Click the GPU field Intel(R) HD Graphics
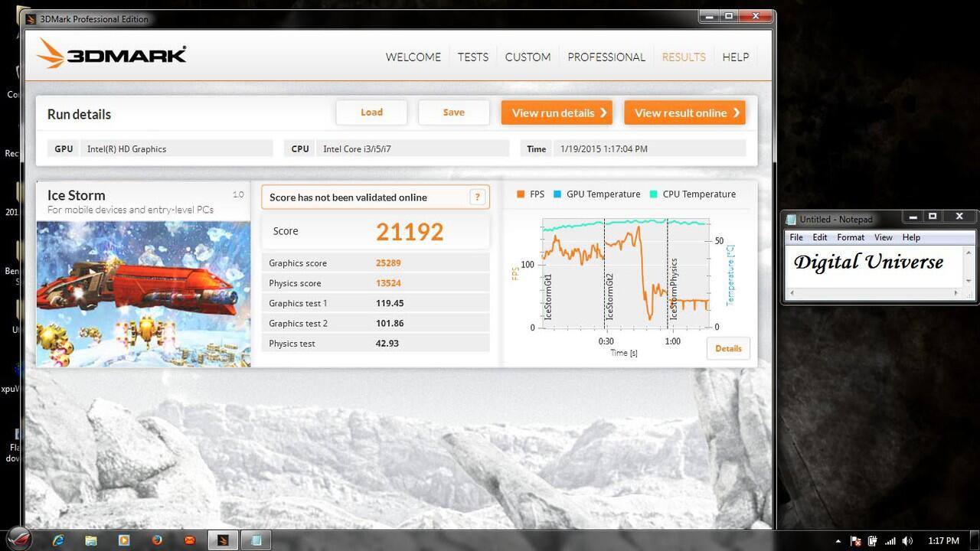The height and width of the screenshot is (551, 980). [x=177, y=148]
